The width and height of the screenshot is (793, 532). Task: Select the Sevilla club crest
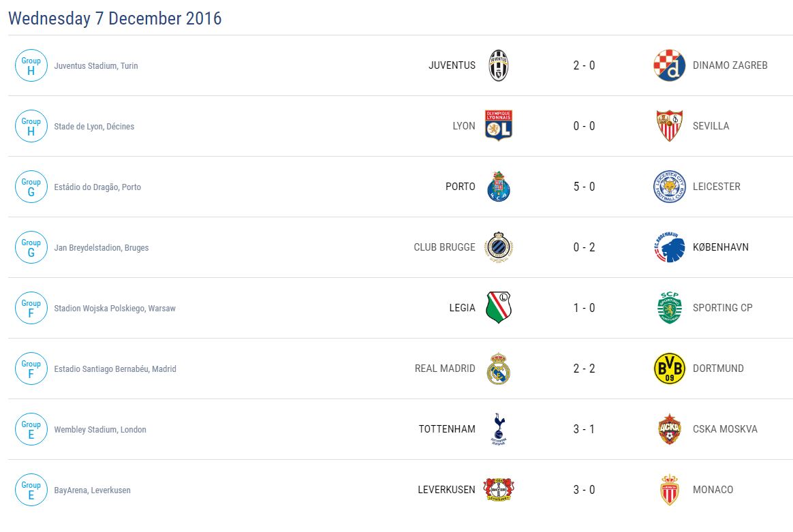coord(669,126)
